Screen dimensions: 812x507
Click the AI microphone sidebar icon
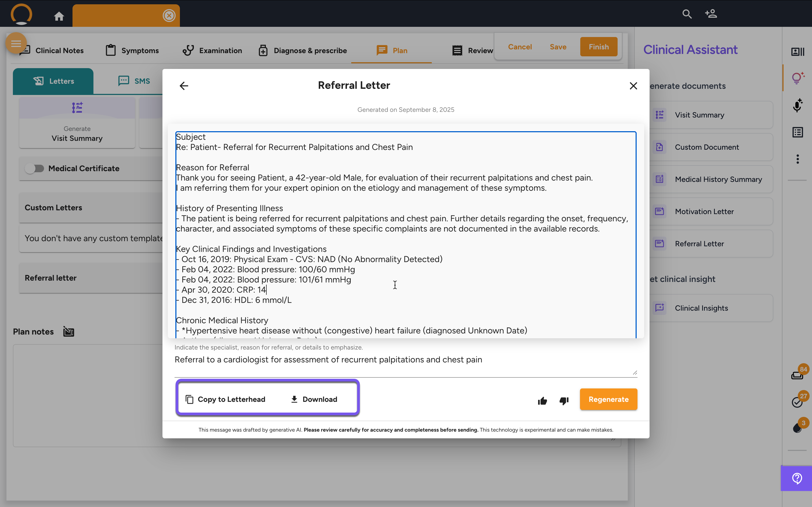pos(798,105)
